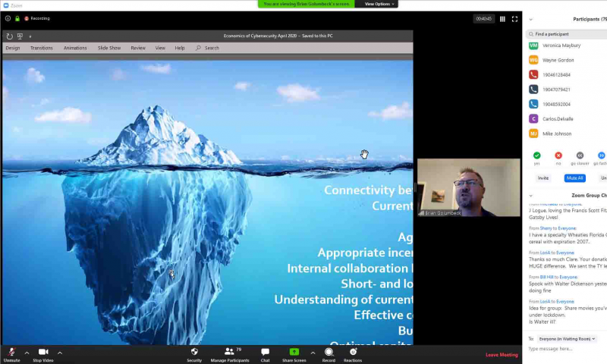
Task: Open video options arrow beside Stop Video
Action: coord(60,353)
